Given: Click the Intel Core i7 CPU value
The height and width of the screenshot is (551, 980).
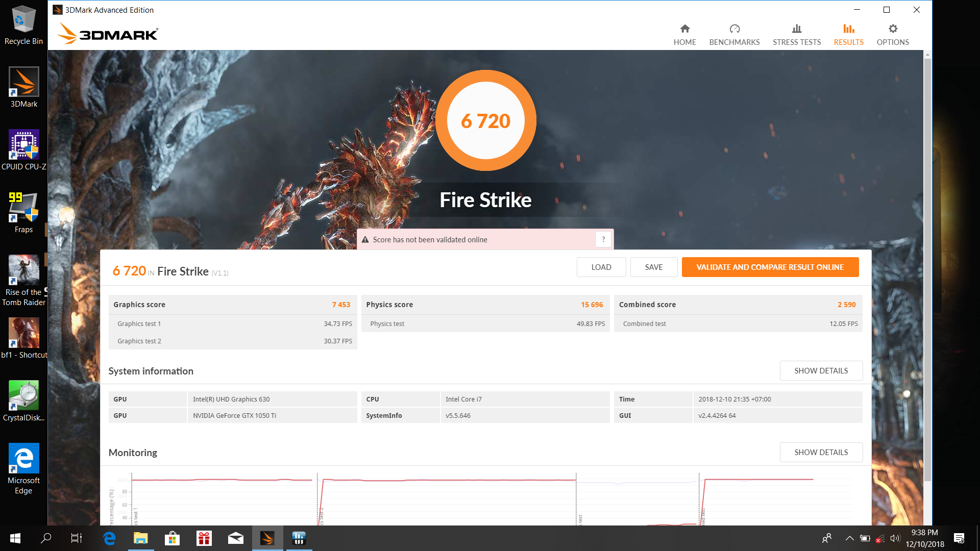Looking at the screenshot, I should tap(463, 399).
